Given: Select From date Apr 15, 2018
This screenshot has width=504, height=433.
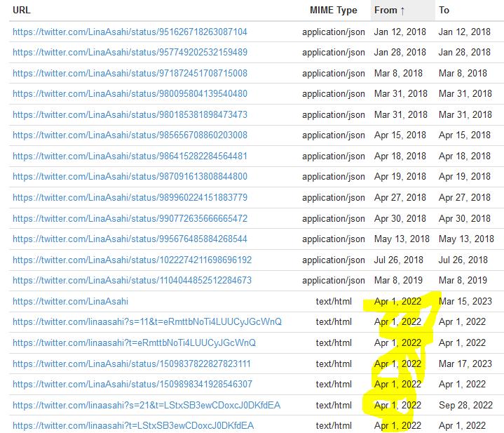Looking at the screenshot, I should click(x=400, y=135).
